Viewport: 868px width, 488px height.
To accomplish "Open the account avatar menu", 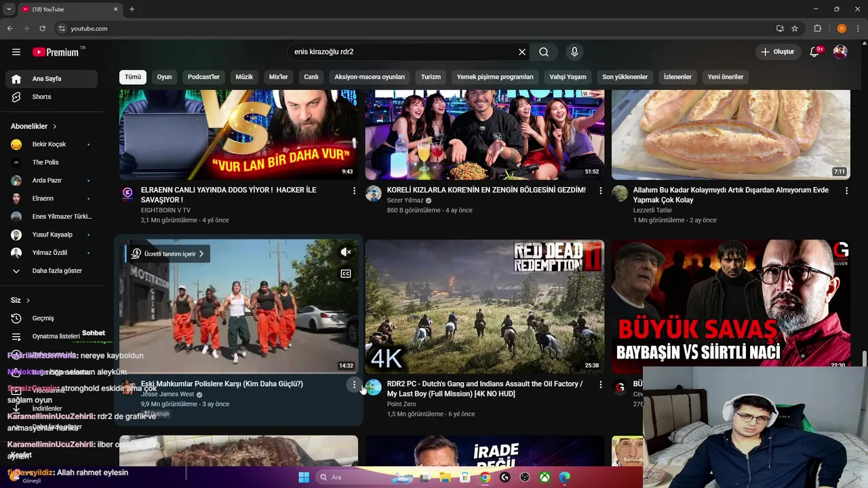I will click(x=840, y=52).
